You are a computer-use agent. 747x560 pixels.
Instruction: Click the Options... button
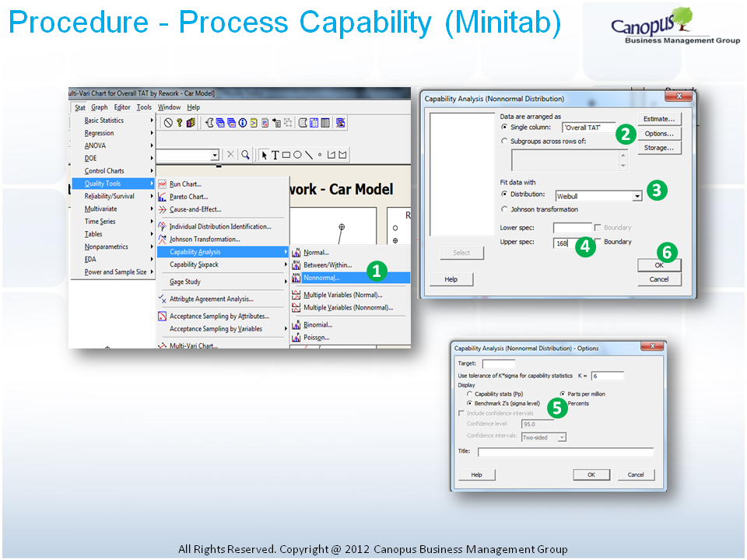click(x=659, y=134)
